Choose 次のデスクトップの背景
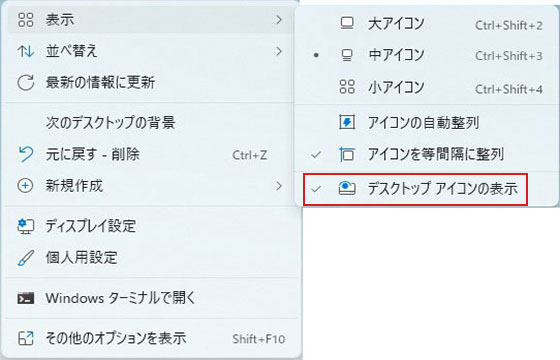Screen dimensions: 560x360 point(150,123)
